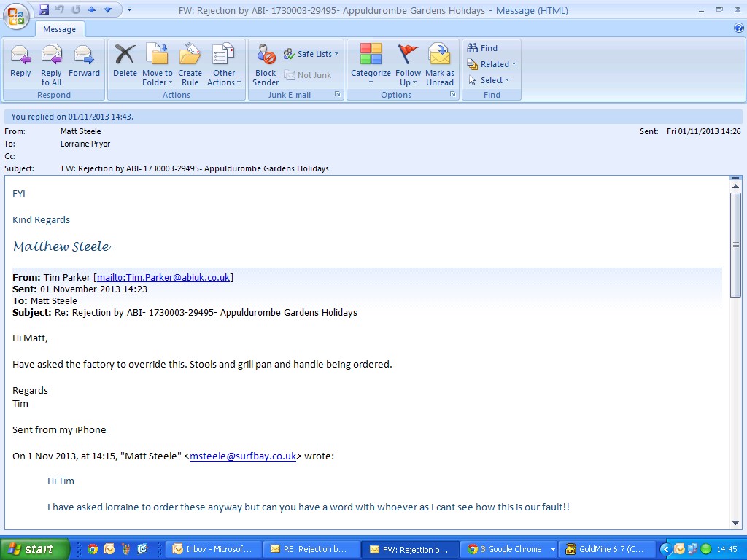Open Outlook Help question mark
Image resolution: width=747 pixels, height=560 pixels.
pos(739,28)
